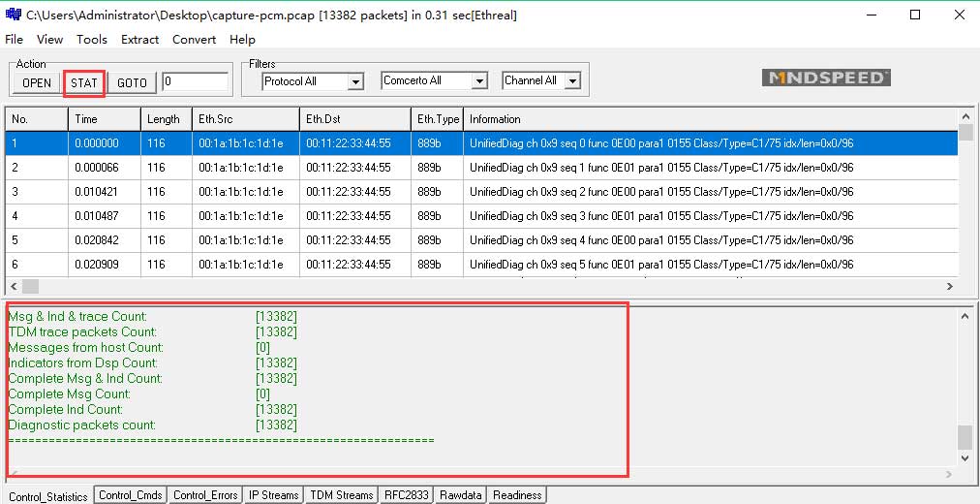The width and height of the screenshot is (980, 504).
Task: Select packet row with time 0.020909
Action: [482, 265]
